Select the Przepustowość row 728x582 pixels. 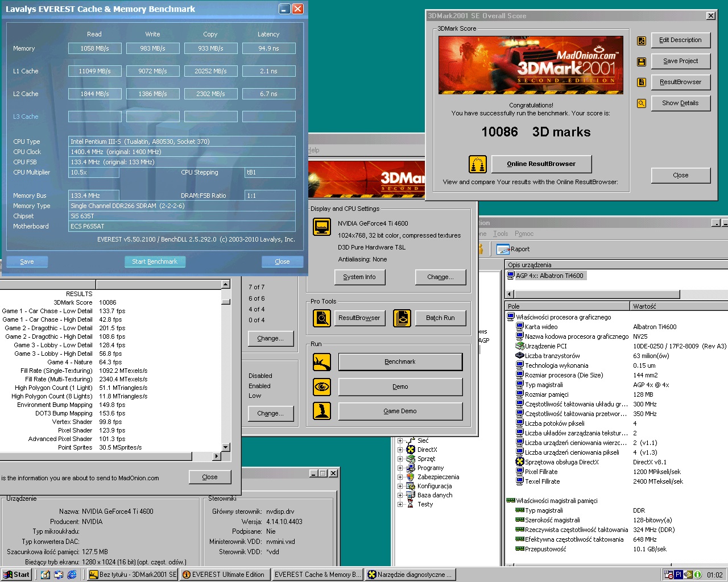coord(616,549)
